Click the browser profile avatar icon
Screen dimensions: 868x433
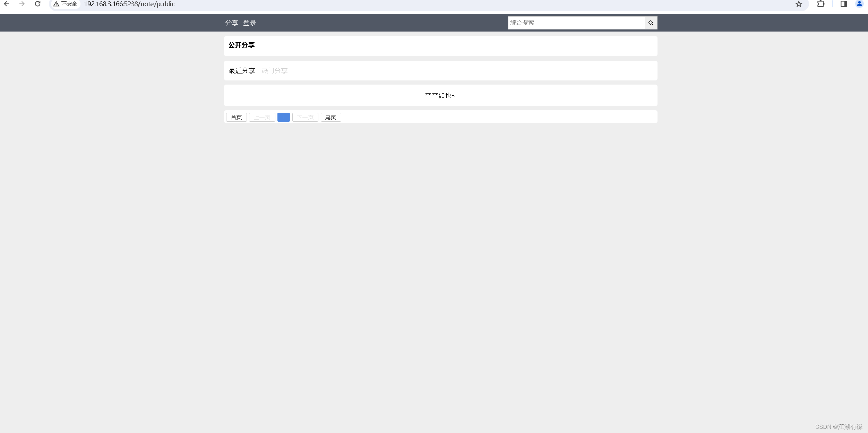(859, 4)
